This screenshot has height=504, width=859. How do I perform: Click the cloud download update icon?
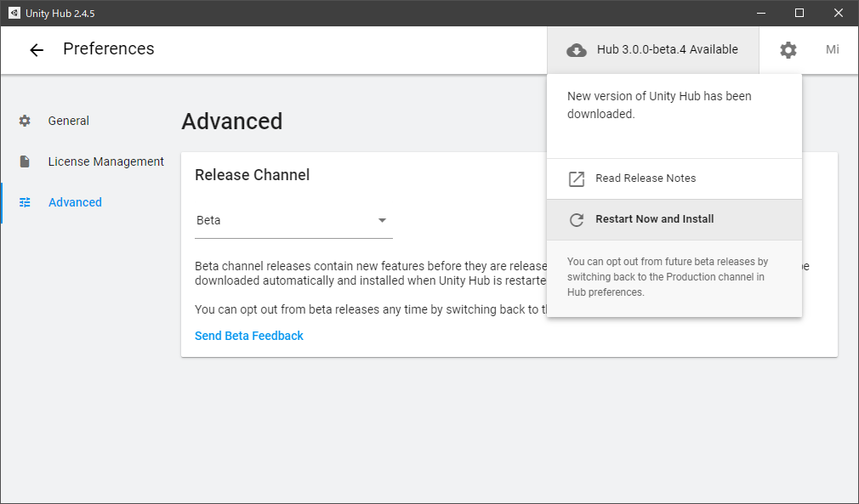[577, 50]
